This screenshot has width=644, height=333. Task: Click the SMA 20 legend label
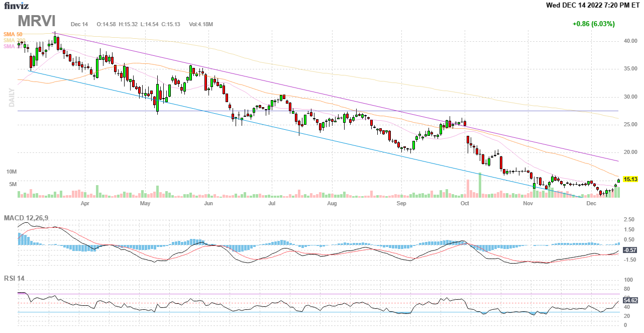(x=11, y=46)
